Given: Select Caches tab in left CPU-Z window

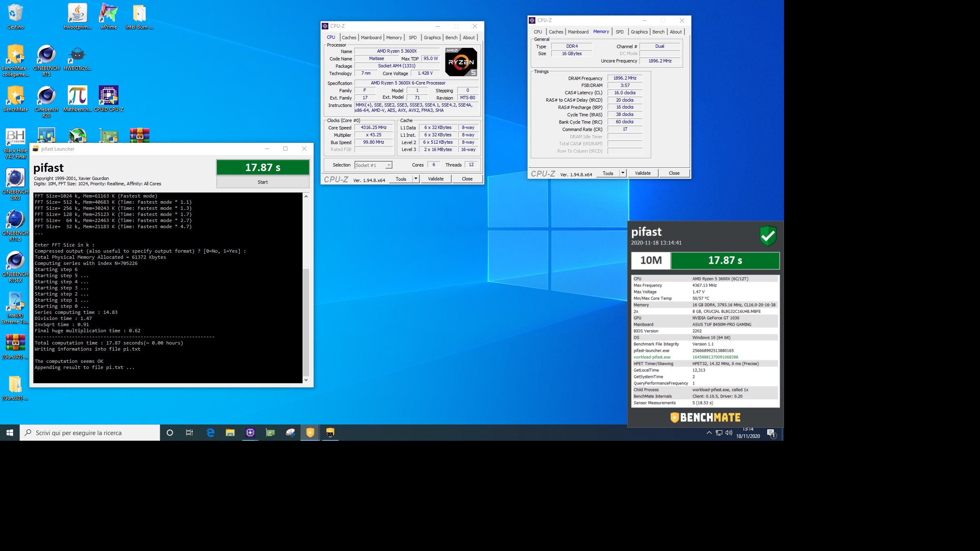Looking at the screenshot, I should pyautogui.click(x=349, y=38).
